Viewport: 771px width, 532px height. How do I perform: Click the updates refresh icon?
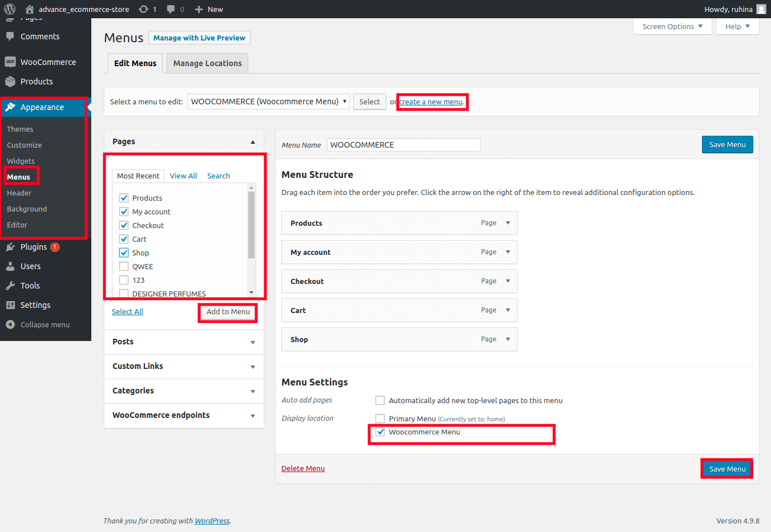click(x=144, y=9)
